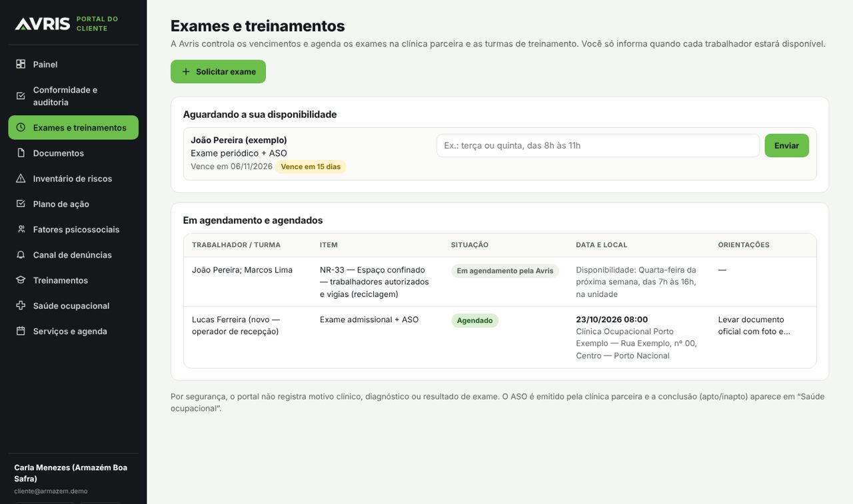Open the Painel menu item
This screenshot has height=504, width=853.
(x=73, y=65)
